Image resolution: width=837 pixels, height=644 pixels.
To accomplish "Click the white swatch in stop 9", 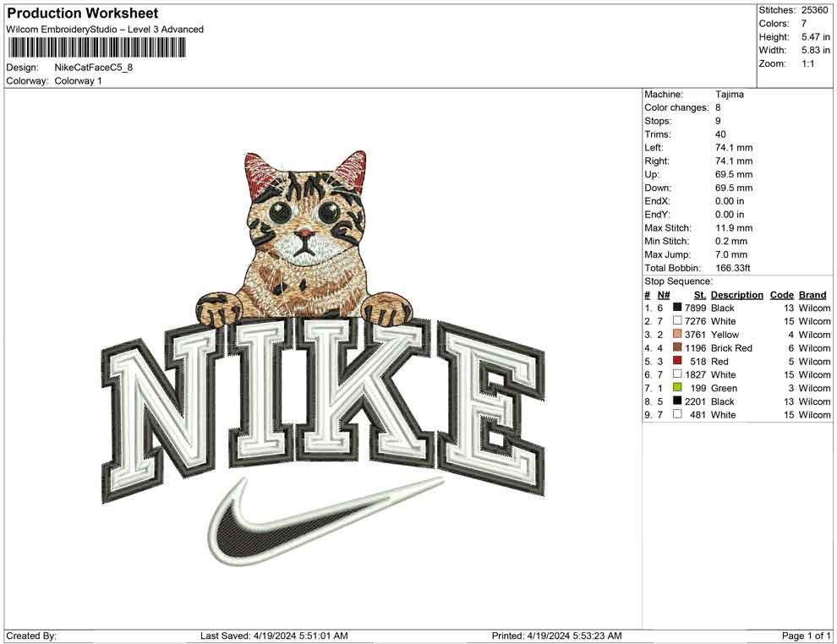I will (677, 414).
